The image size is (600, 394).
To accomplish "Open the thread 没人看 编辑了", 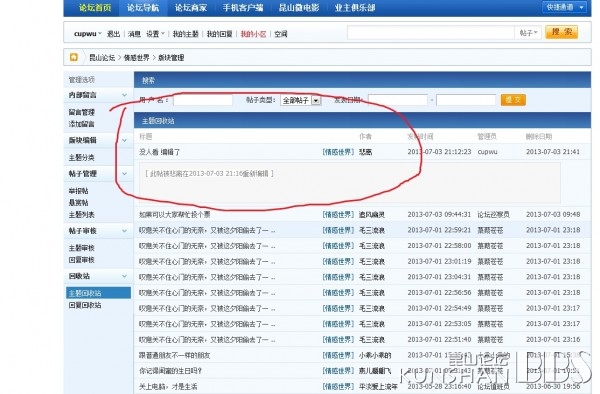I will [x=160, y=152].
